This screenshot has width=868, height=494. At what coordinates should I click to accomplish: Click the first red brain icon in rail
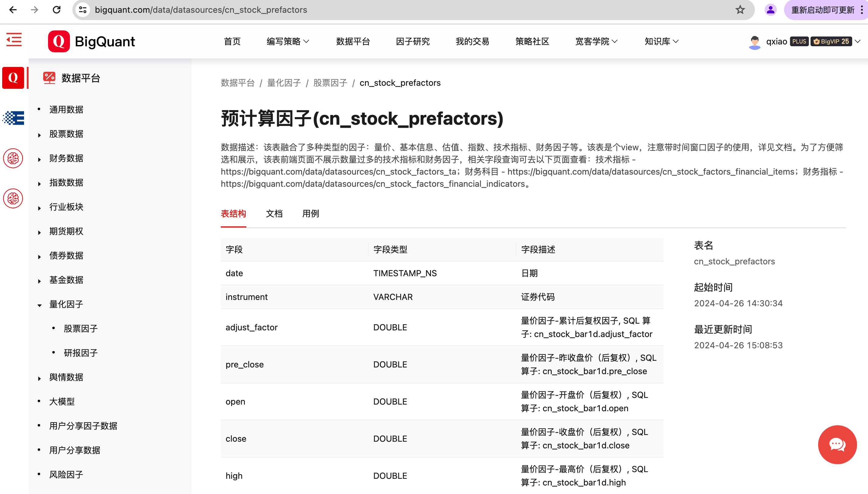[13, 158]
